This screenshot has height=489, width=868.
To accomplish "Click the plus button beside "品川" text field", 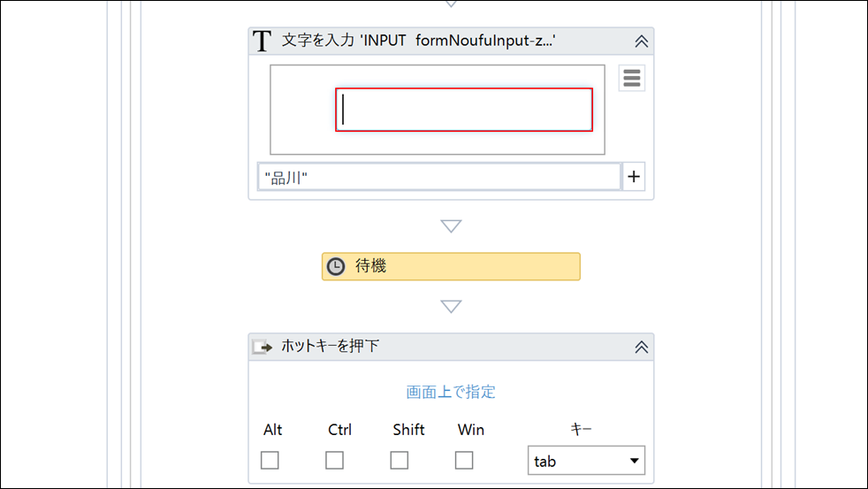I will (x=634, y=177).
